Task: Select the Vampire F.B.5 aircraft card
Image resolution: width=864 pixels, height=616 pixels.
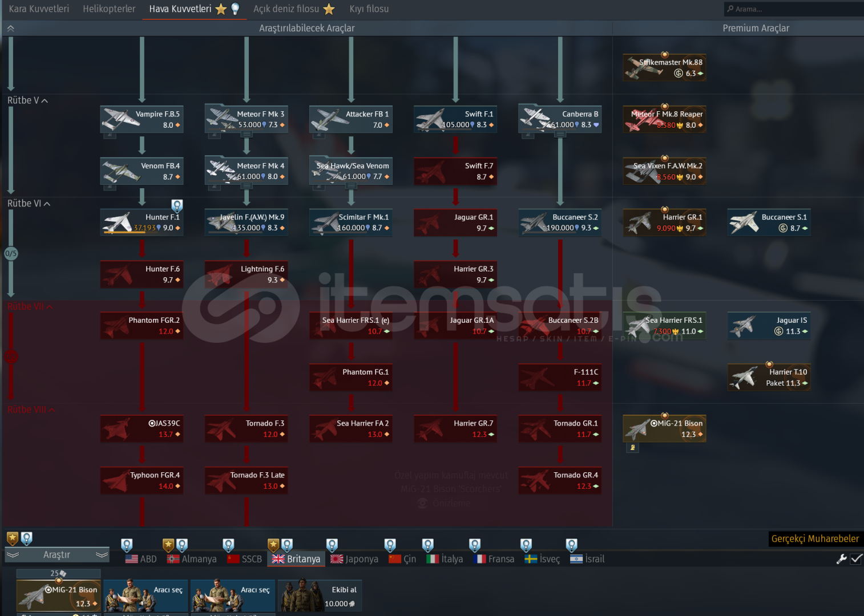Action: (142, 119)
